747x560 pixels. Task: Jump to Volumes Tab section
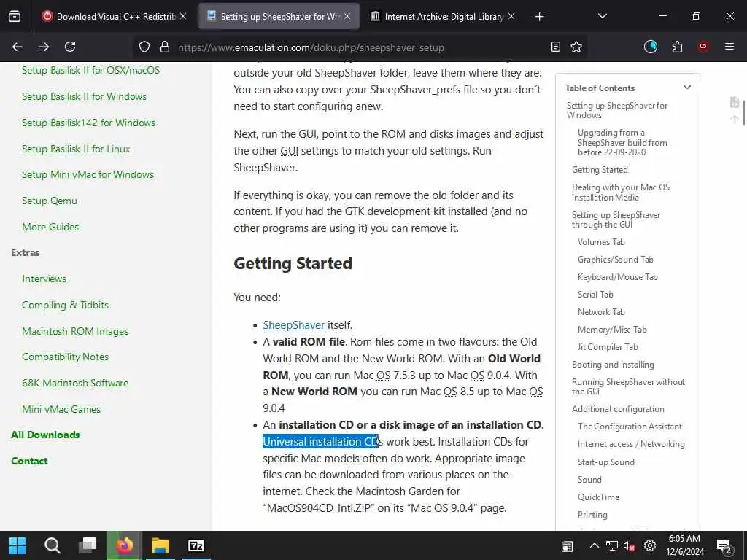pyautogui.click(x=601, y=242)
